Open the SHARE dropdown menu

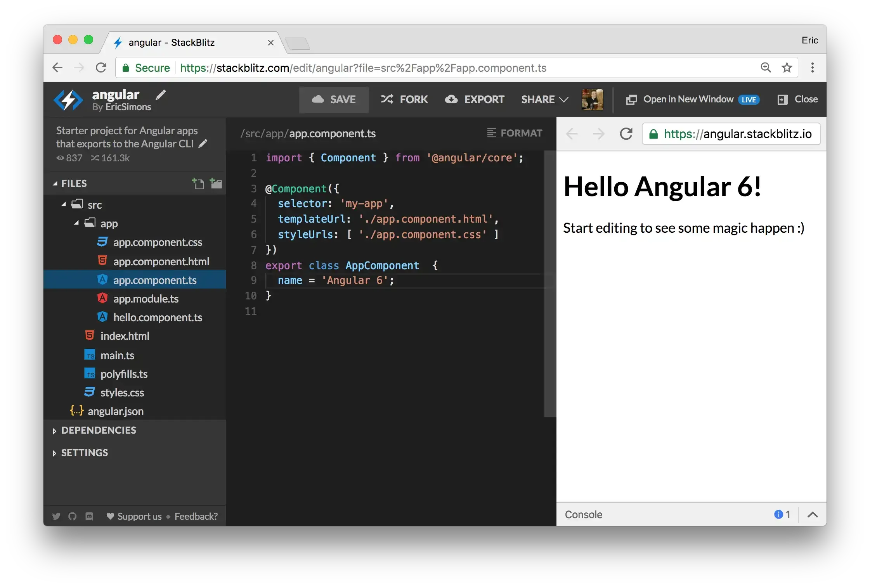544,100
